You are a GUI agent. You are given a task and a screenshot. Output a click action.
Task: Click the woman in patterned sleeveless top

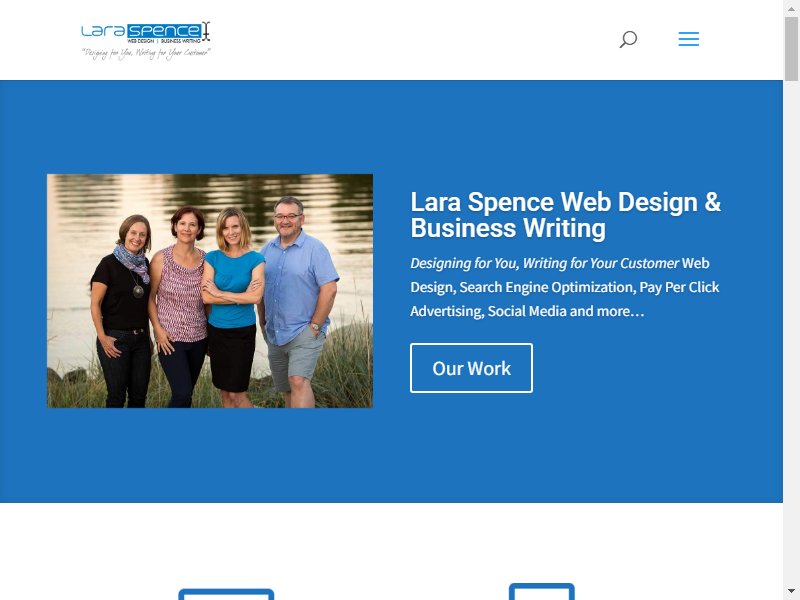(x=180, y=306)
